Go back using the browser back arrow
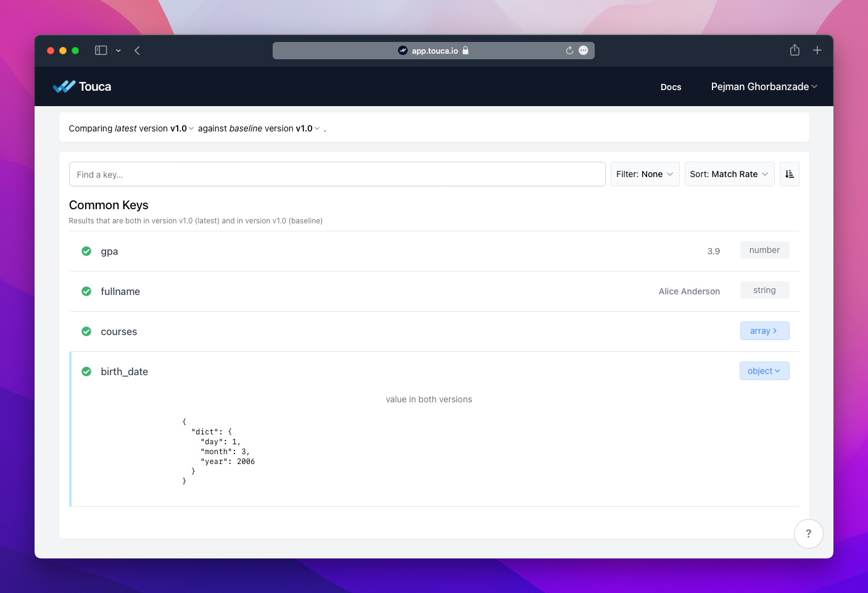868x593 pixels. click(x=137, y=51)
